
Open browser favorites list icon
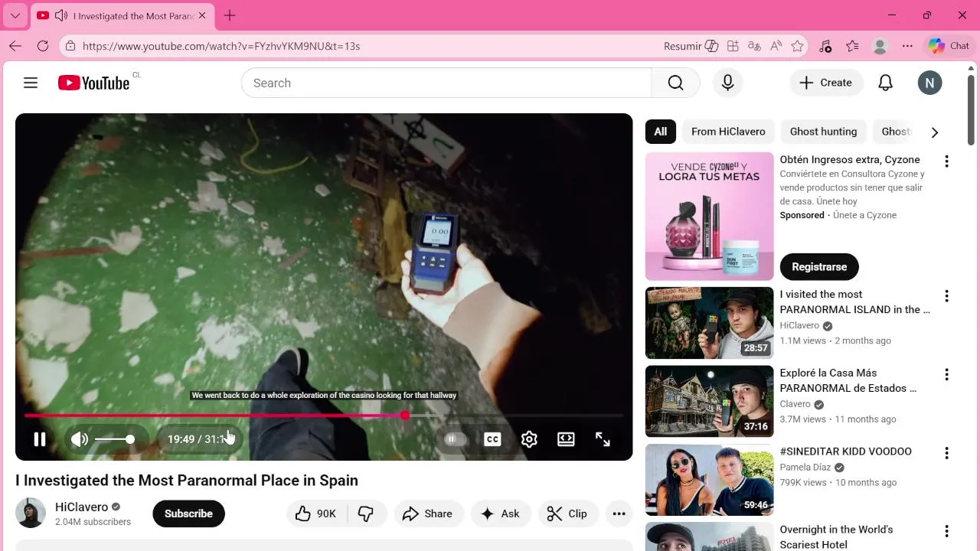852,46
